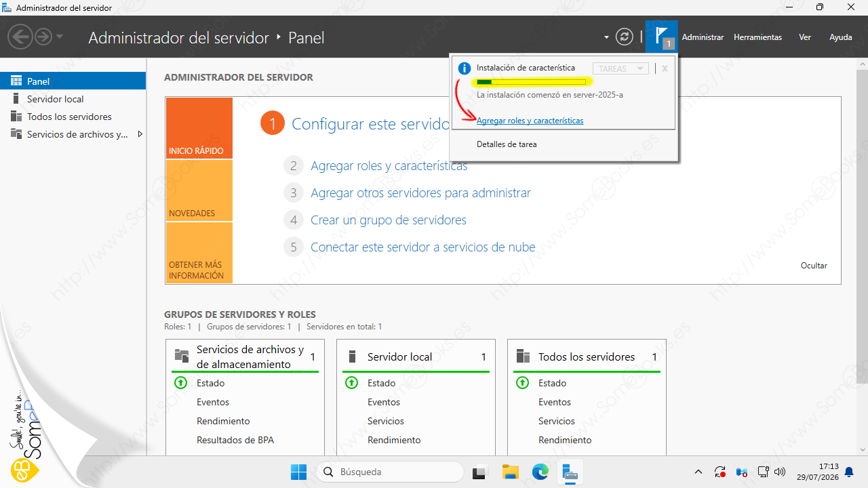The width and height of the screenshot is (868, 488).
Task: Open Resultados de BPA in storage tile
Action: click(235, 440)
